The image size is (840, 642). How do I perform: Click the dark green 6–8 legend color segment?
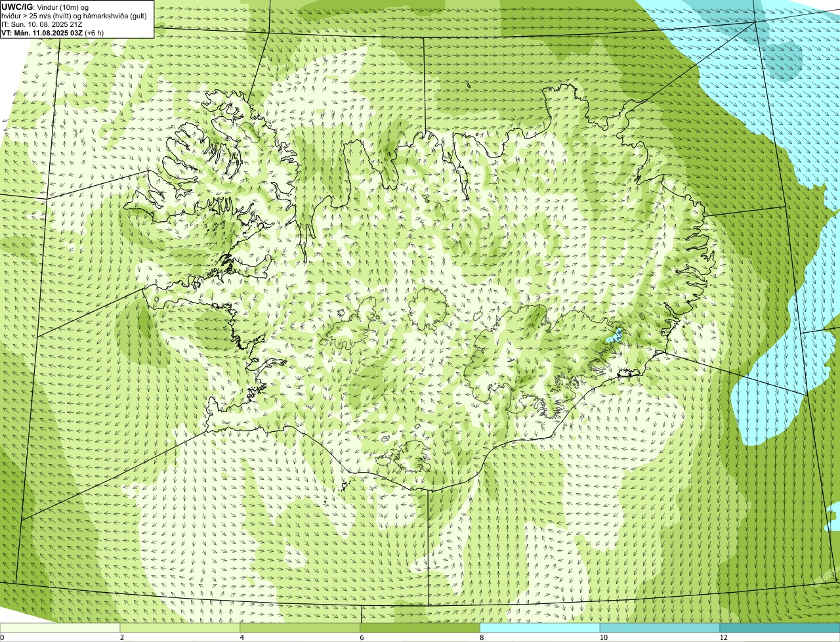pyautogui.click(x=421, y=628)
